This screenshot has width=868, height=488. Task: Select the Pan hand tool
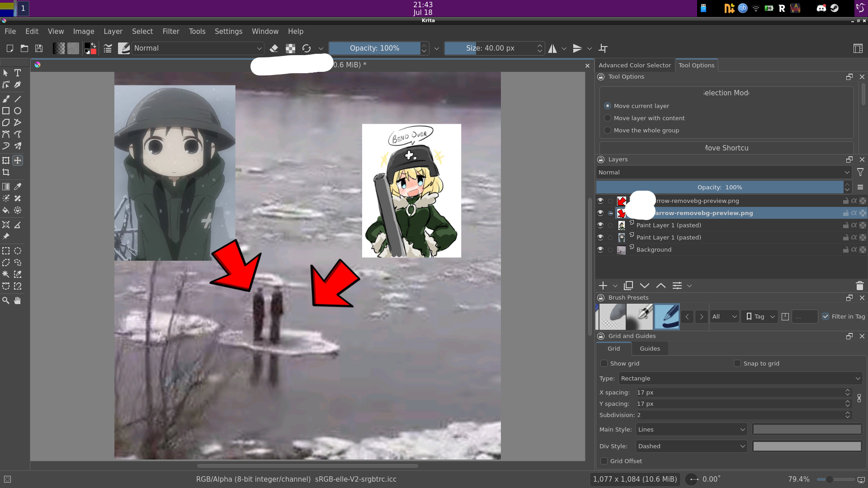18,300
